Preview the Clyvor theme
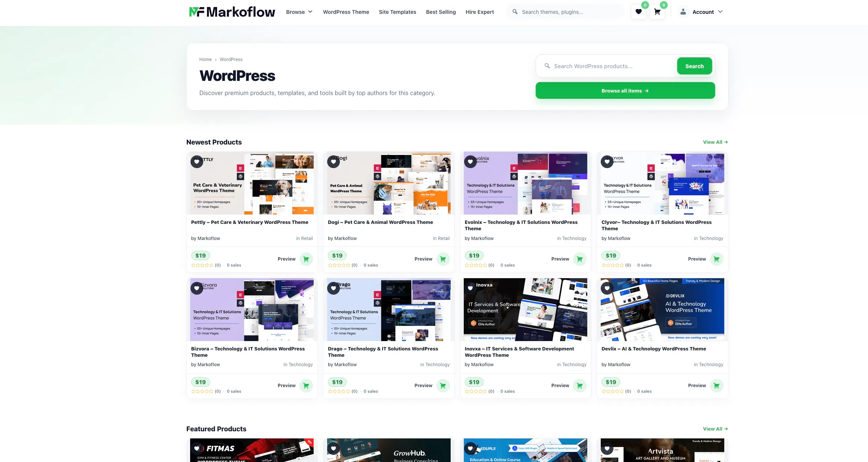Image resolution: width=868 pixels, height=462 pixels. [697, 259]
